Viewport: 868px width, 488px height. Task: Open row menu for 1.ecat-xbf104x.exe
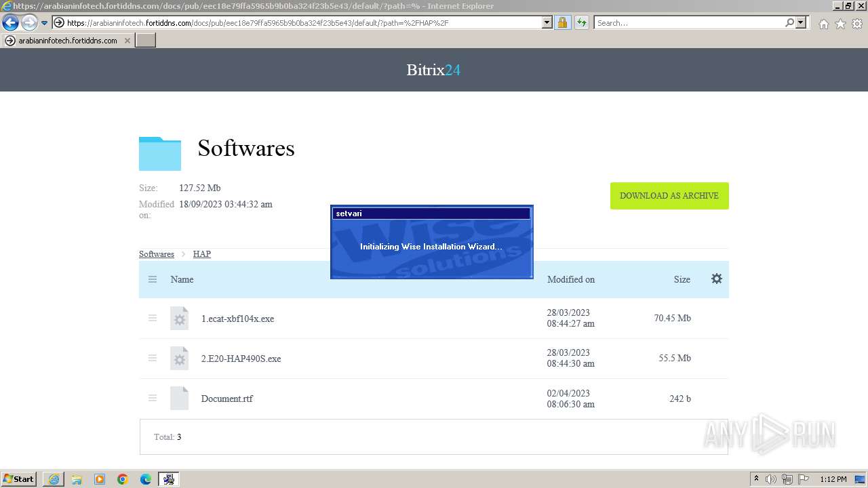pos(153,318)
